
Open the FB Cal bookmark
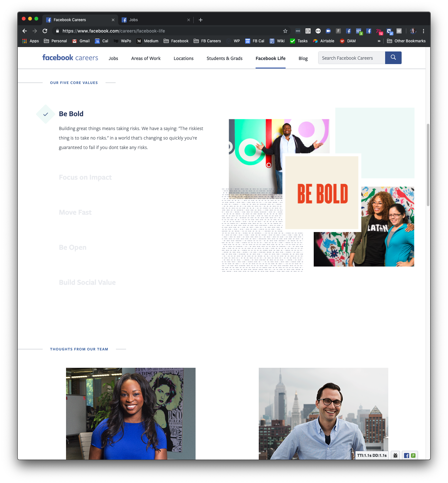pyautogui.click(x=255, y=41)
